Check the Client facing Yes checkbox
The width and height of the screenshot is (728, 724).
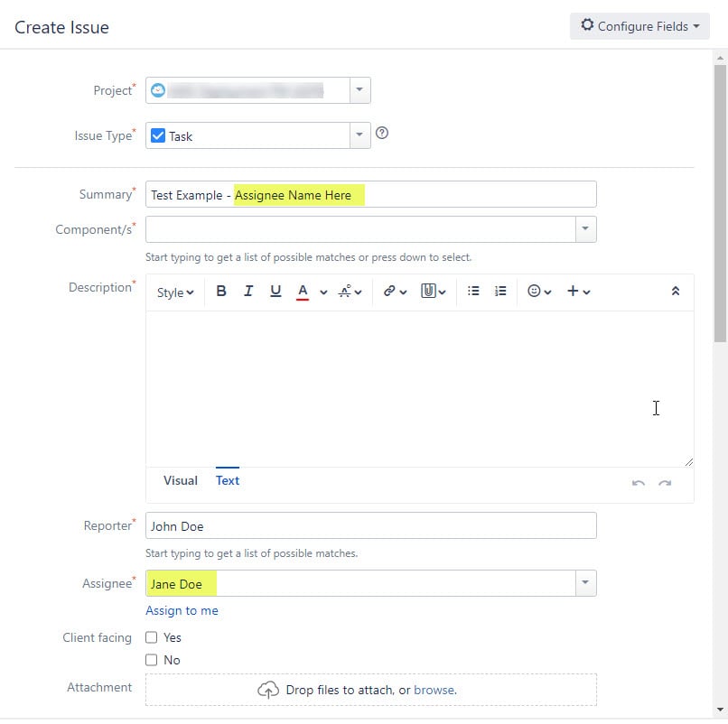(152, 637)
